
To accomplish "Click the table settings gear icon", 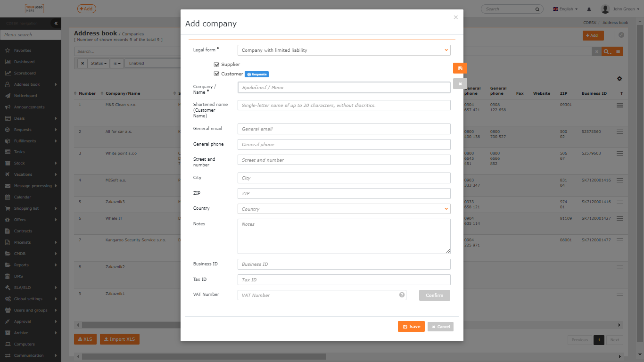I will coord(619,79).
